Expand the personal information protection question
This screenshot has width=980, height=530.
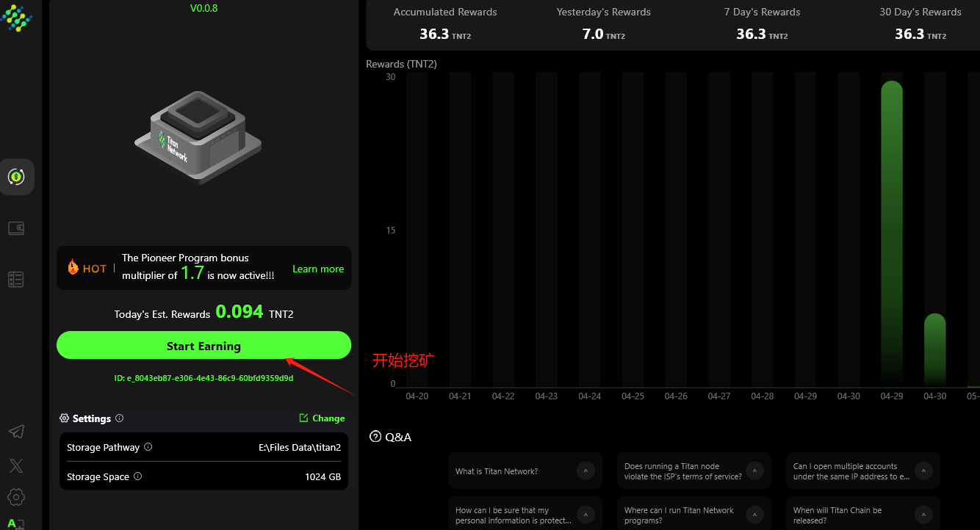click(525, 515)
